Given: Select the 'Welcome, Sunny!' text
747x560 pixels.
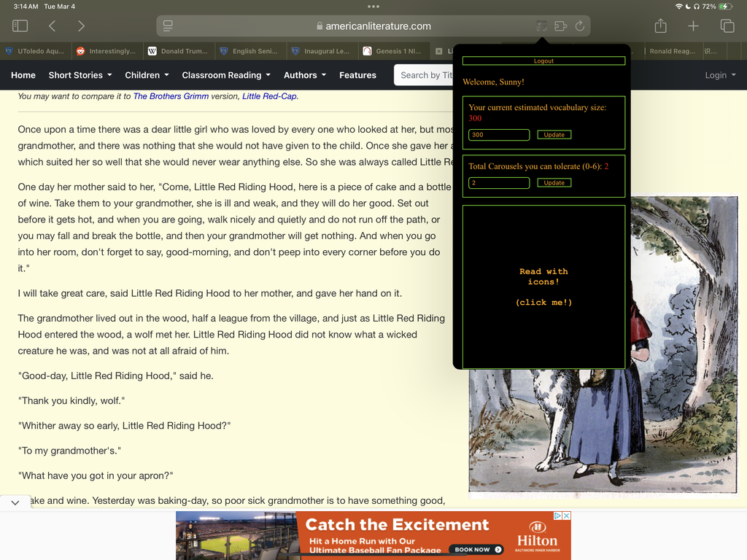Looking at the screenshot, I should pos(494,82).
